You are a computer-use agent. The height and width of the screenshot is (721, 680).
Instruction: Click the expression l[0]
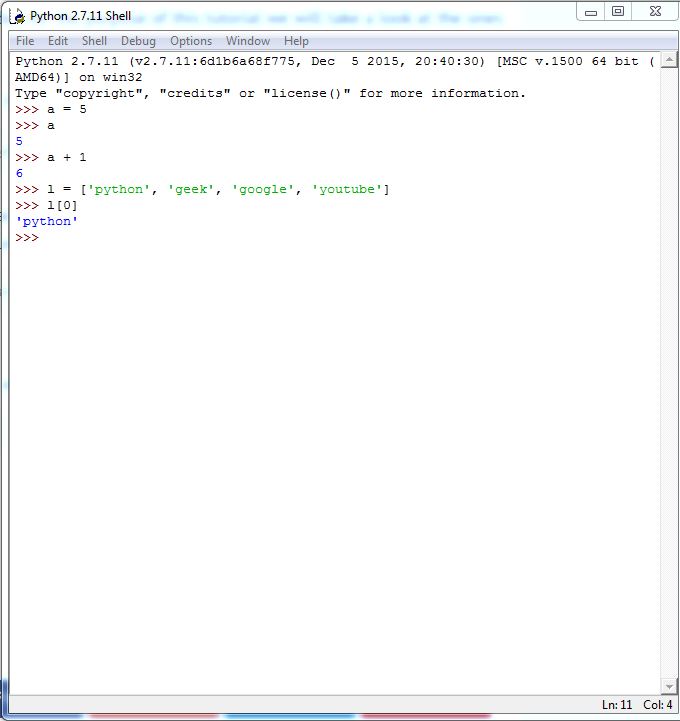point(62,206)
